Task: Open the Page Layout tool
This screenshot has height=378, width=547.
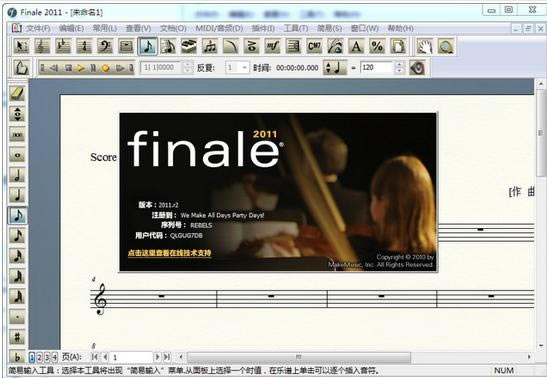Action: coord(398,46)
